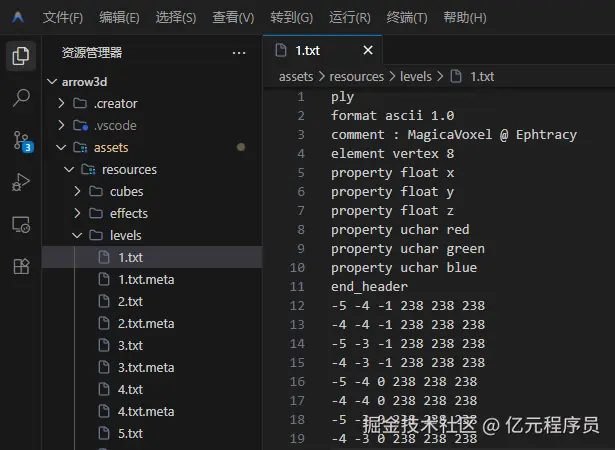Open 5.txt in the file tree

pyautogui.click(x=152, y=433)
